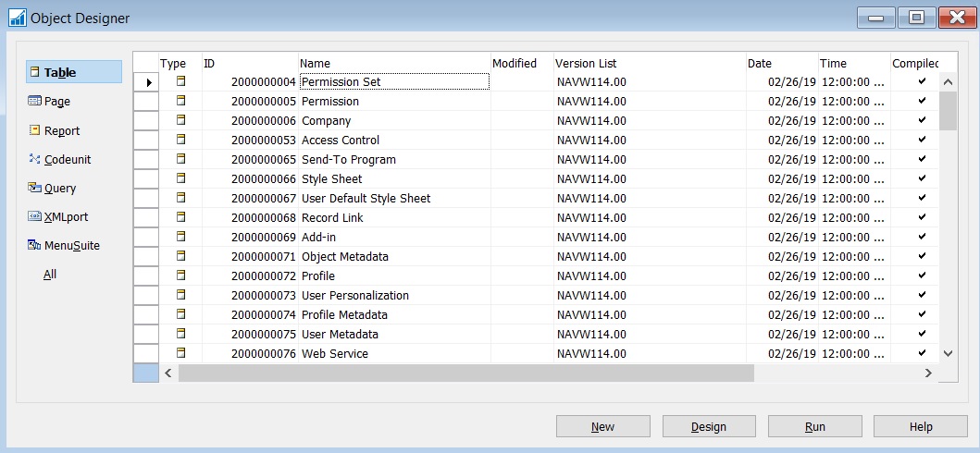Select the XMLport icon in sidebar
This screenshot has width=980, height=453.
(35, 216)
